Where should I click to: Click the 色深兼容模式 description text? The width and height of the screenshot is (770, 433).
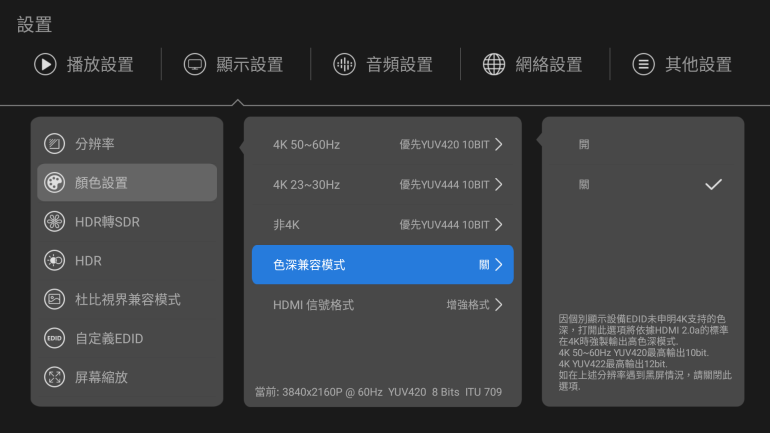[x=645, y=352]
